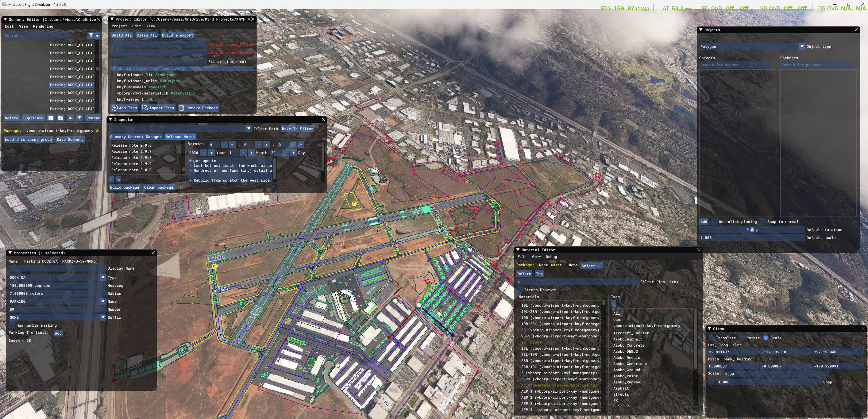This screenshot has width=868, height=419.
Task: Move selected item up with arrow button
Action: pyautogui.click(x=70, y=118)
